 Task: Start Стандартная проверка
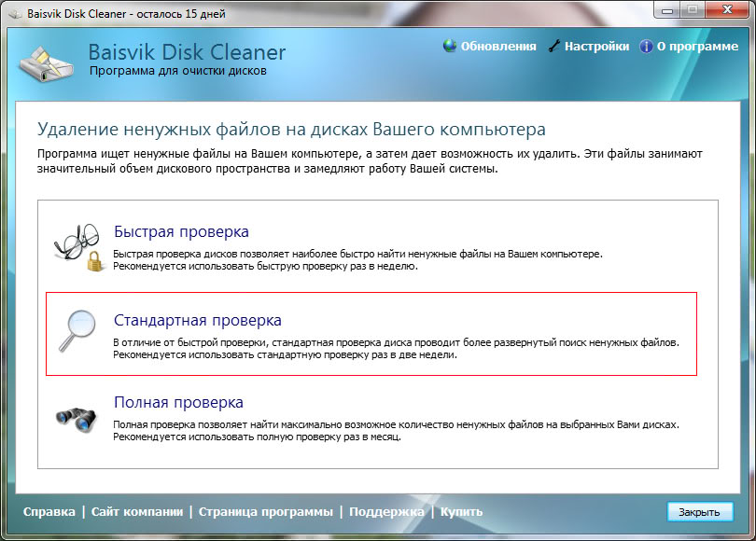(x=198, y=320)
